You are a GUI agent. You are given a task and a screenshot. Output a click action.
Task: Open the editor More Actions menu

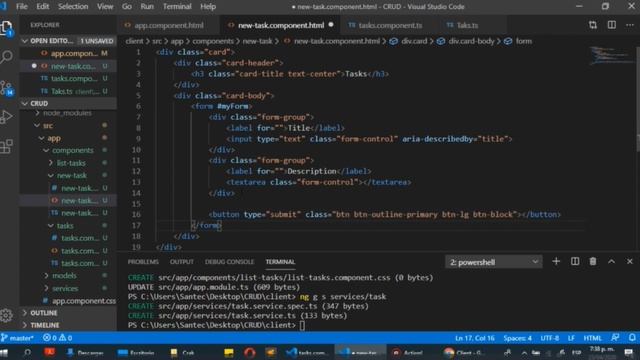click(x=630, y=25)
